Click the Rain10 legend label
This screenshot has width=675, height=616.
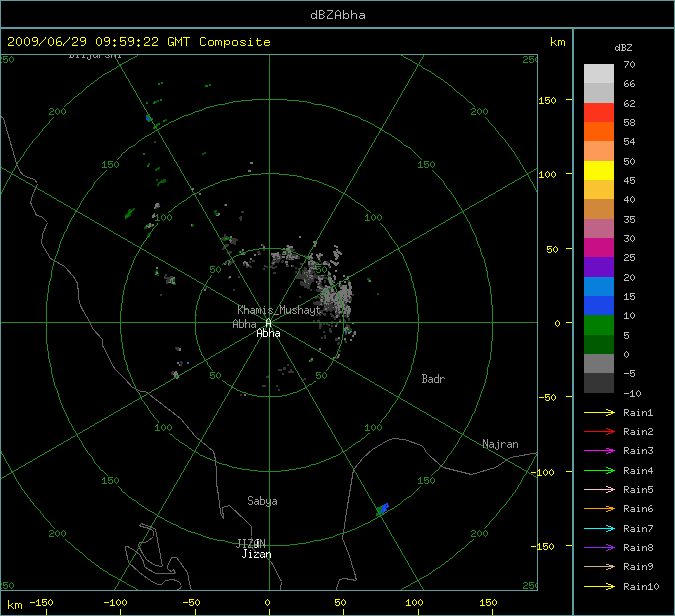641,587
